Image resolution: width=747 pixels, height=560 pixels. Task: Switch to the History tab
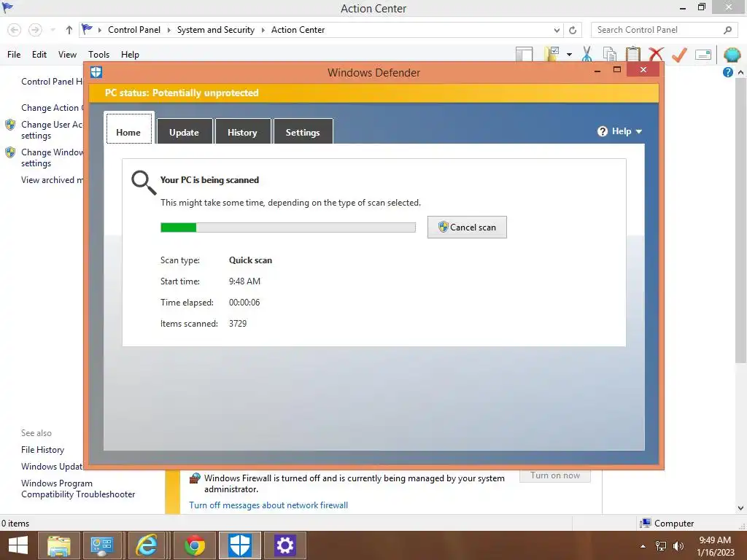tap(242, 131)
